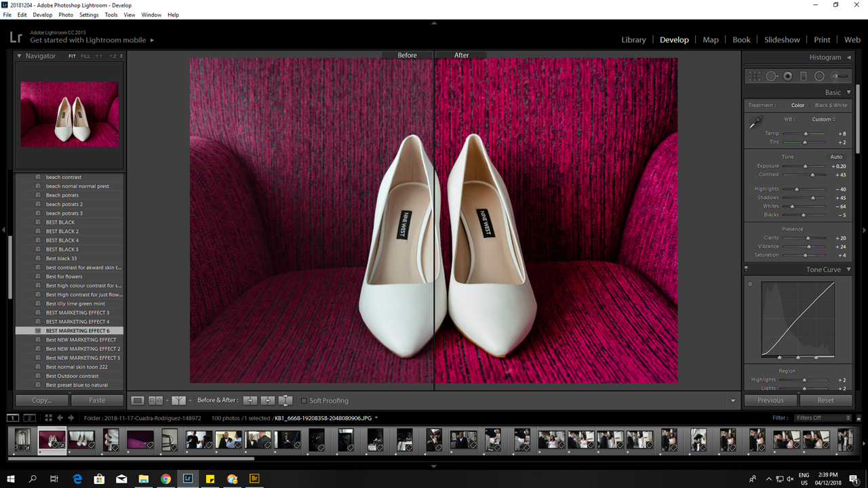Select preset BEST MARKETING EFFECT 6
868x488 pixels.
coord(69,331)
